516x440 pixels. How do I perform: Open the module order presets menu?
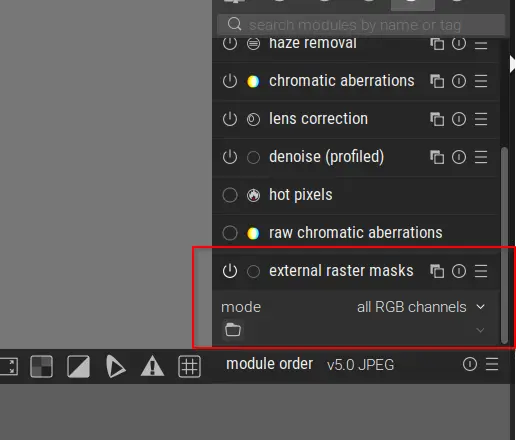pyautogui.click(x=492, y=364)
